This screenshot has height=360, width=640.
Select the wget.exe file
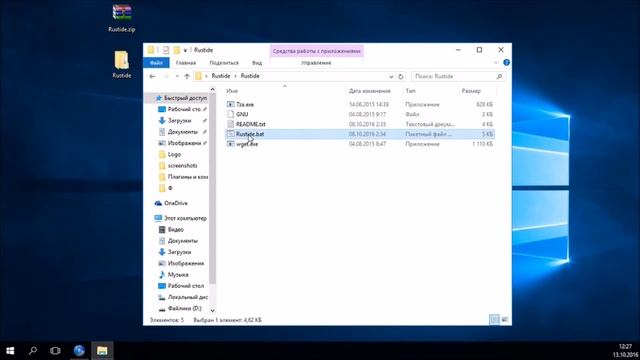[x=360, y=144]
